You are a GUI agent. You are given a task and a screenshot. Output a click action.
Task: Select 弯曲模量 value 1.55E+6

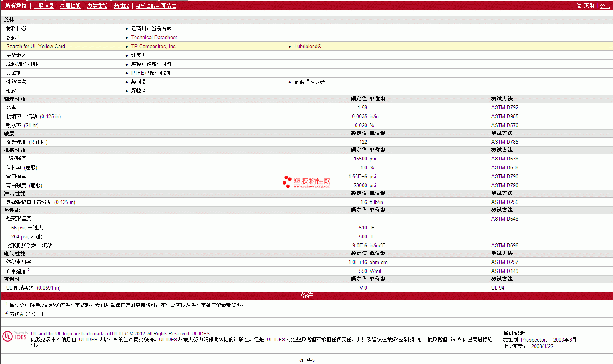(x=357, y=177)
